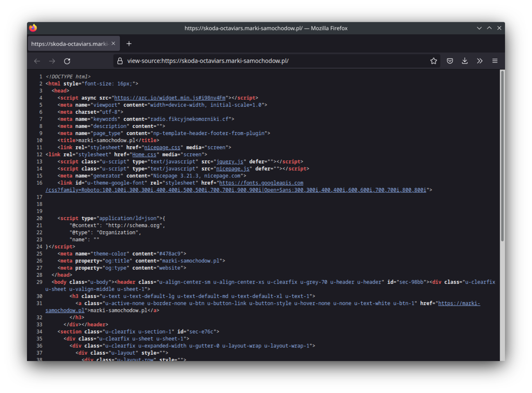Reload the current page
Viewport: 532px width, 393px height.
point(67,61)
